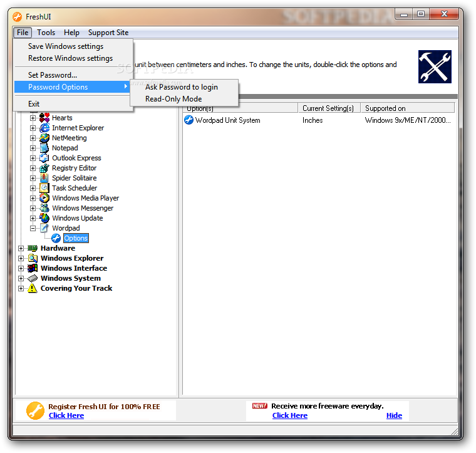Click the Spider Solitaire icon in the tree
The image size is (476, 453).
coord(44,178)
